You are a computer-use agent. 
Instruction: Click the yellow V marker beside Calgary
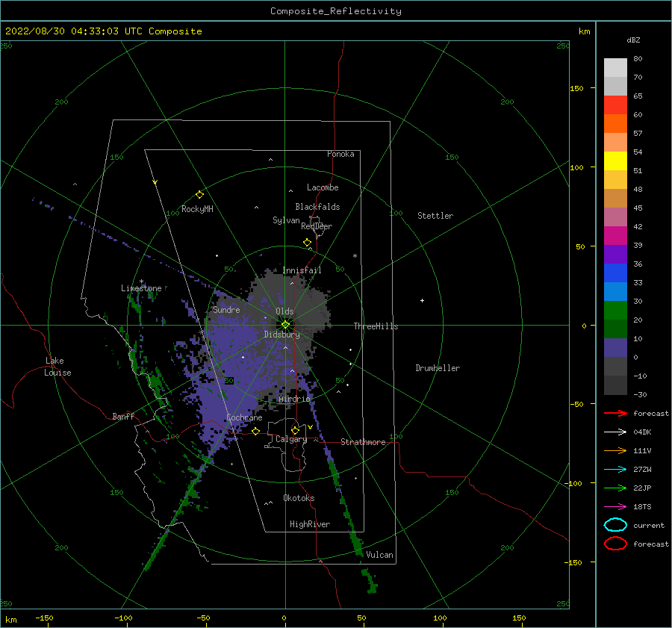pyautogui.click(x=310, y=427)
